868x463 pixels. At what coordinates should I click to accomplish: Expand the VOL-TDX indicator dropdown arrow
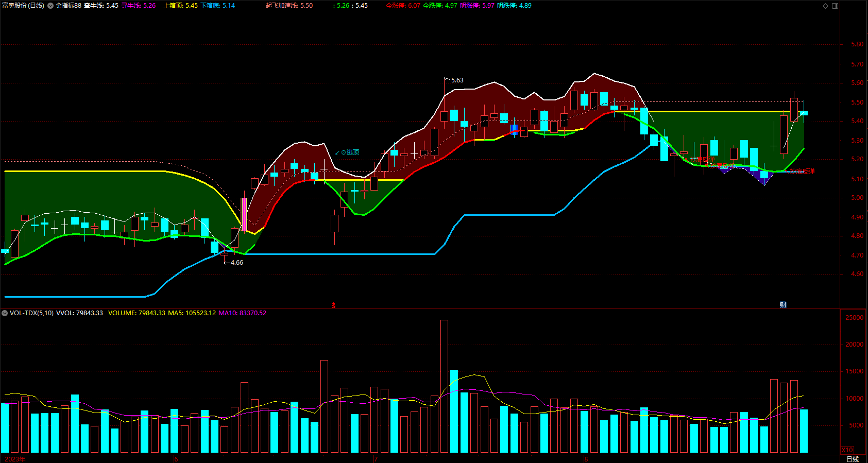(x=5, y=313)
